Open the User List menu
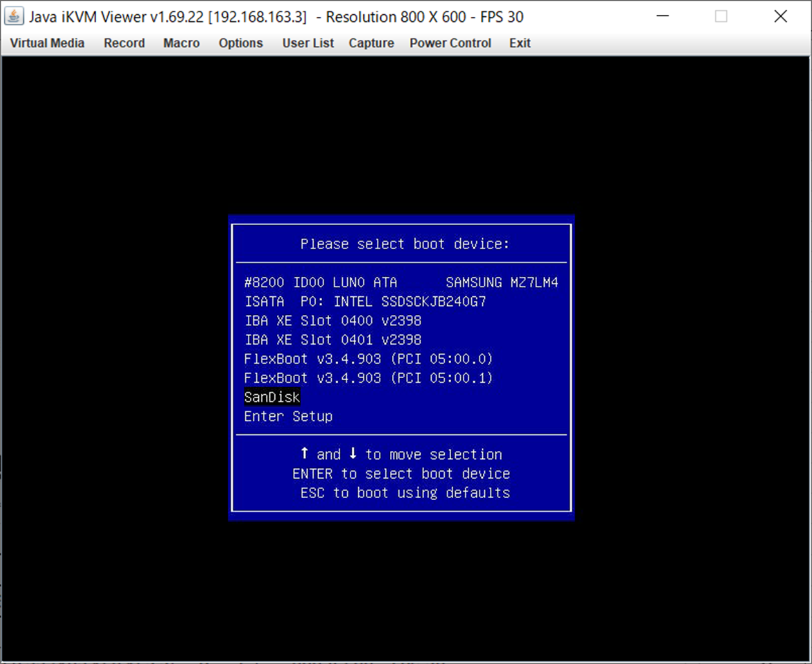812x664 pixels. 308,43
